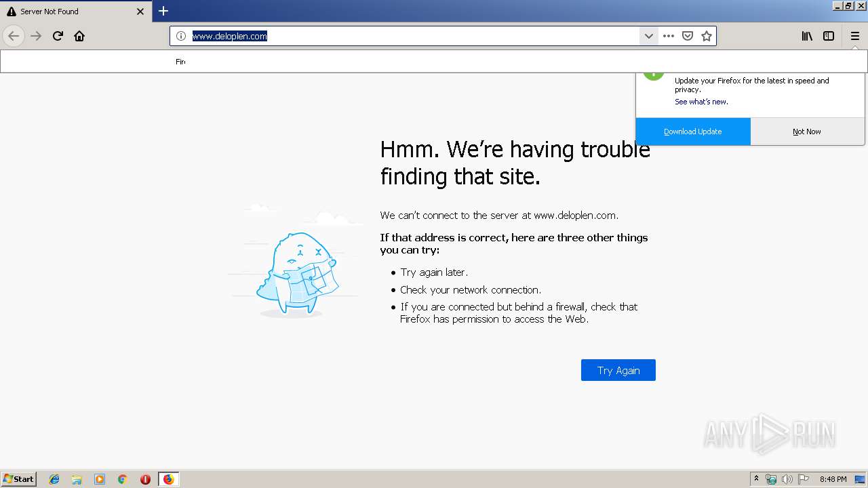Click 'Check your network connection.' text
The height and width of the screenshot is (488, 868).
(471, 289)
